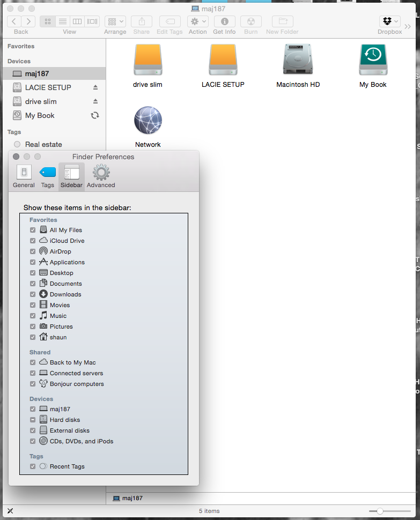This screenshot has width=420, height=520.
Task: Select the Network globe icon
Action: 148,120
